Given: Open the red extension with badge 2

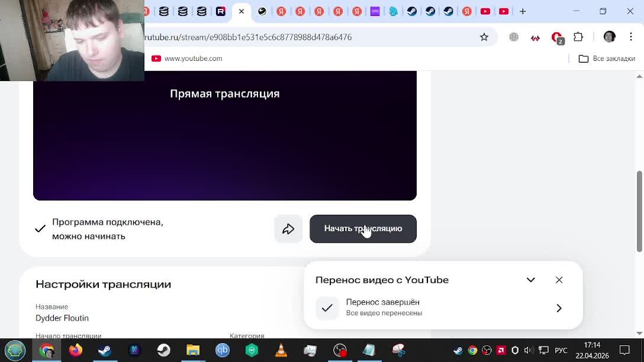Looking at the screenshot, I should click(x=558, y=37).
